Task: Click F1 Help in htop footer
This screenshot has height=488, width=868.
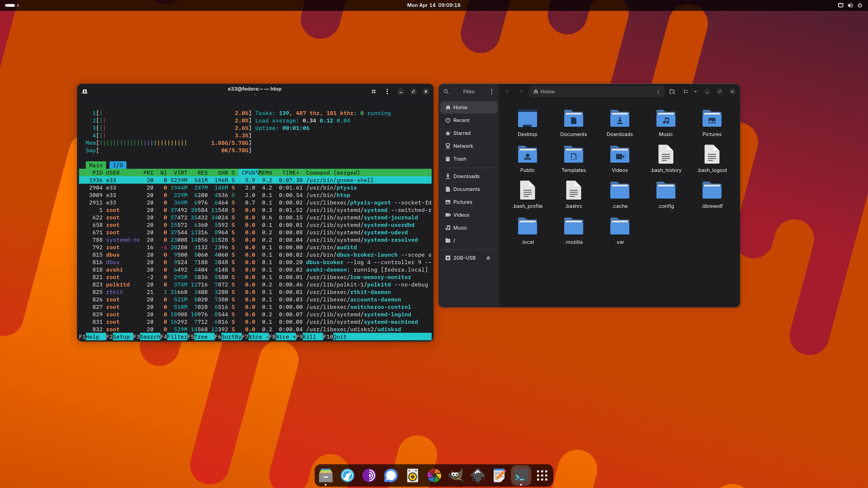Action: coord(92,337)
